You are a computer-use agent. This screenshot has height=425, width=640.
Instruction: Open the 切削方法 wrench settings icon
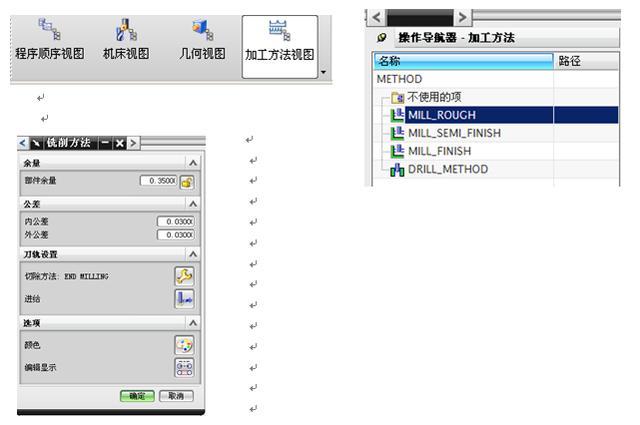click(184, 276)
